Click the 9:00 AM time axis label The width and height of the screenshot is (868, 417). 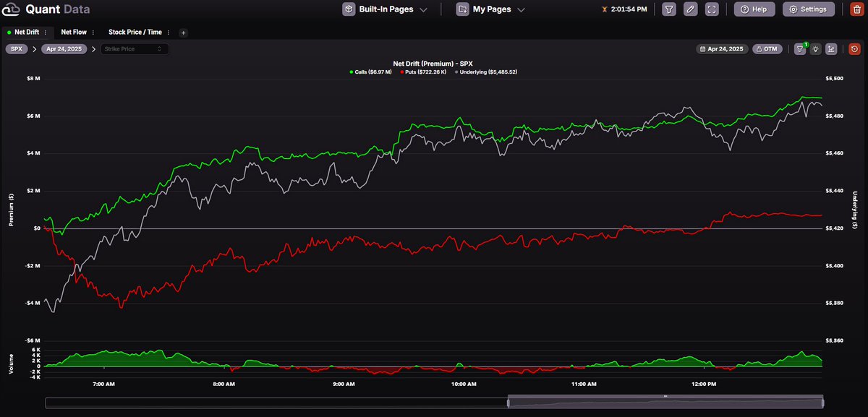(x=344, y=384)
